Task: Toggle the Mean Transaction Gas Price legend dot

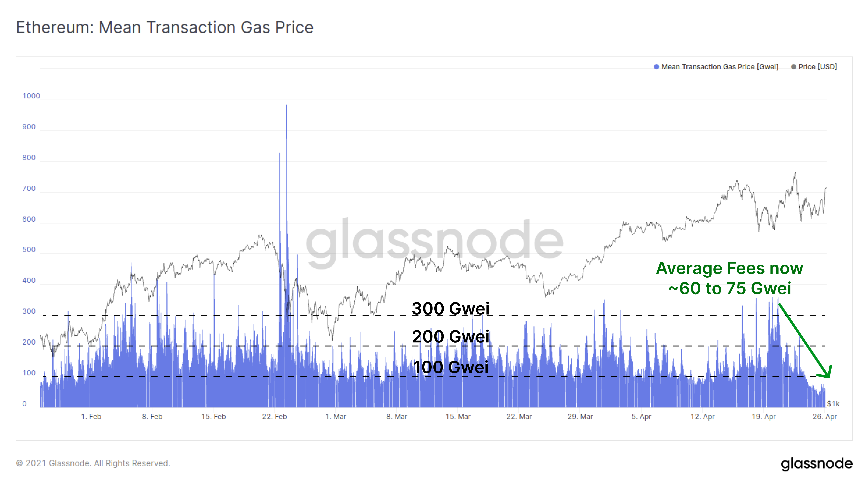Action: click(656, 67)
